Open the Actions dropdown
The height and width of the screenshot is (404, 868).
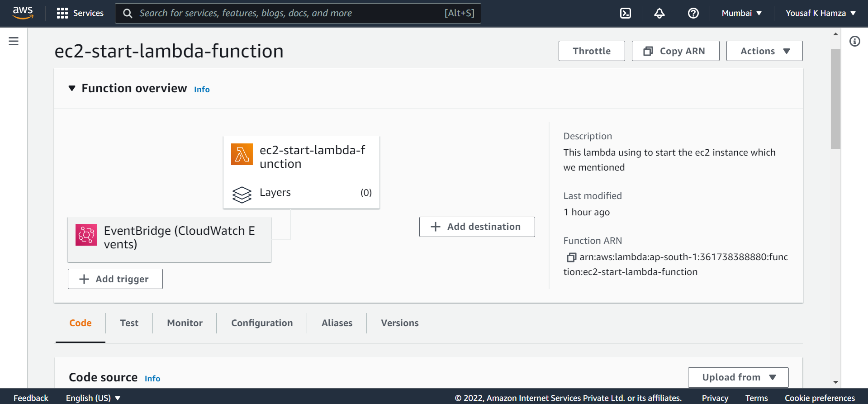[x=764, y=51]
